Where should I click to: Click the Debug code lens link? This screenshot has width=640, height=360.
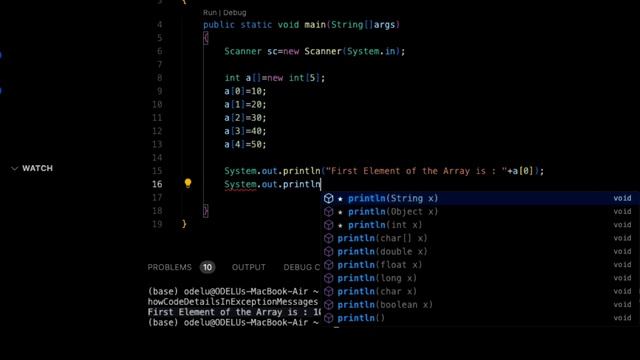[235, 13]
